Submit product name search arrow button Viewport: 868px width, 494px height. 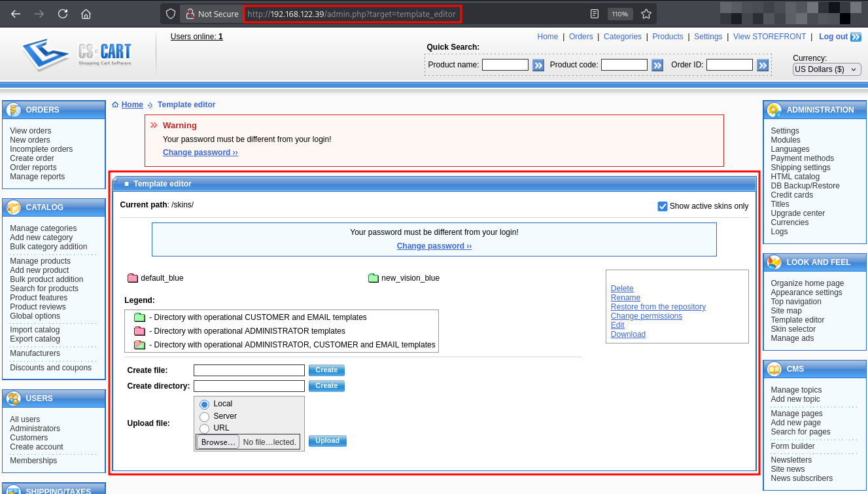538,65
